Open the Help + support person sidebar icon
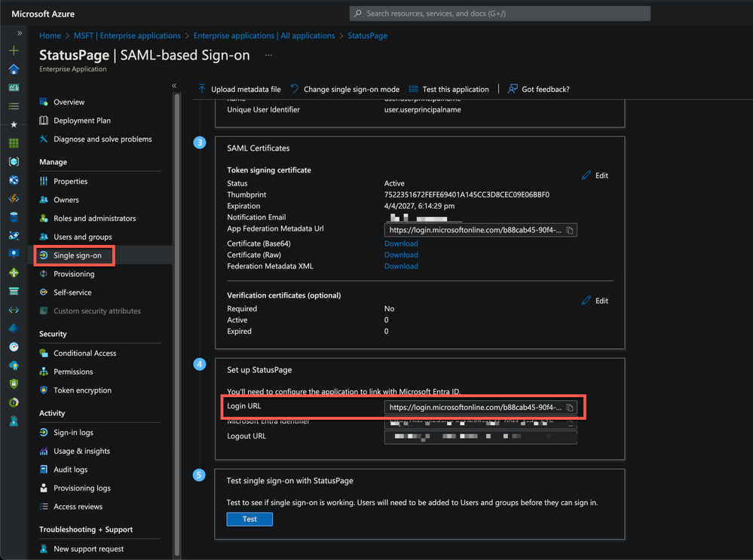Image resolution: width=753 pixels, height=560 pixels. (x=14, y=421)
